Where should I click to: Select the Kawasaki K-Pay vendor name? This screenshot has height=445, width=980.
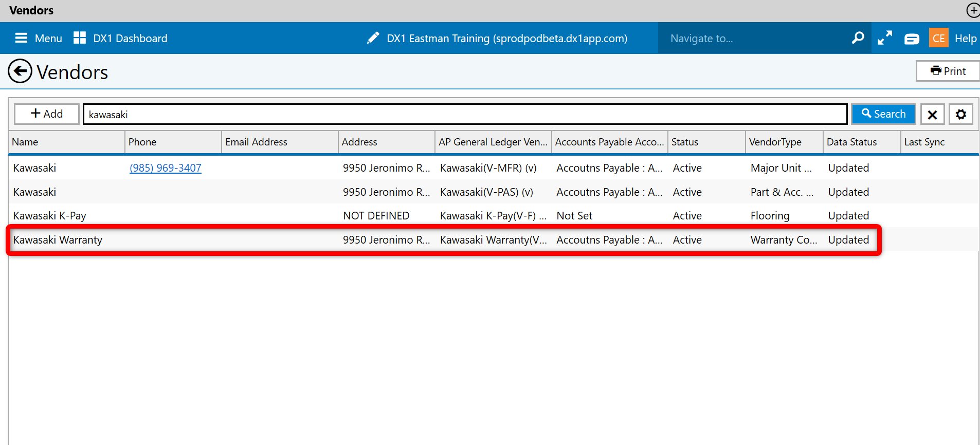50,216
